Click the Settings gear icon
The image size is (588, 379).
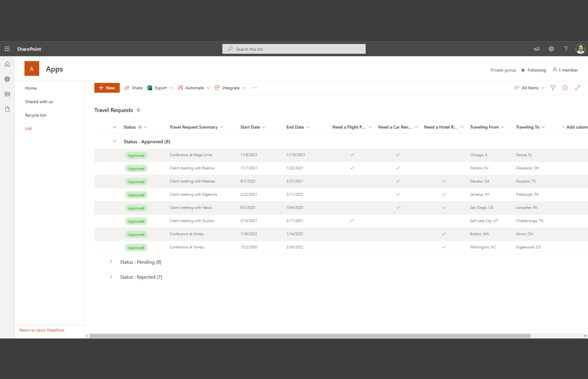551,49
